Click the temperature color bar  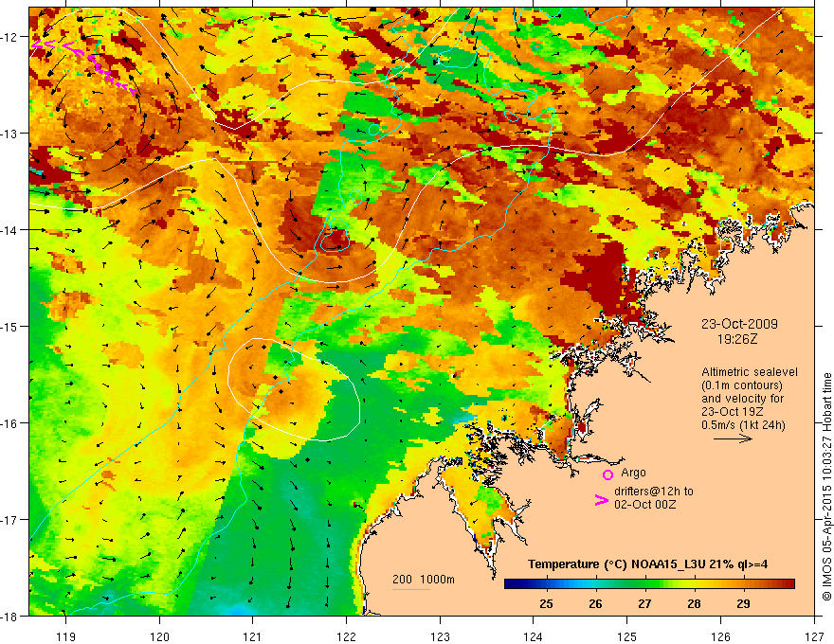click(649, 583)
